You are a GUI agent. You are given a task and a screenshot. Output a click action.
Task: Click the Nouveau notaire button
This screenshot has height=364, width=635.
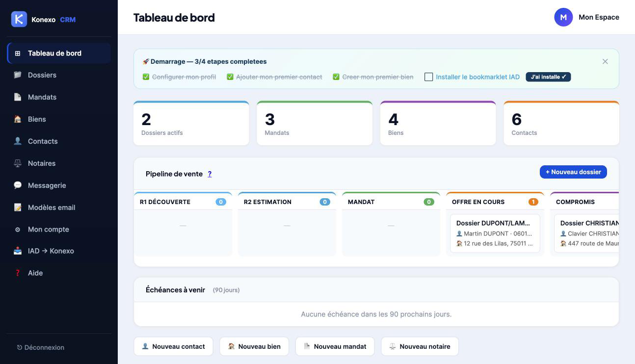tap(420, 346)
